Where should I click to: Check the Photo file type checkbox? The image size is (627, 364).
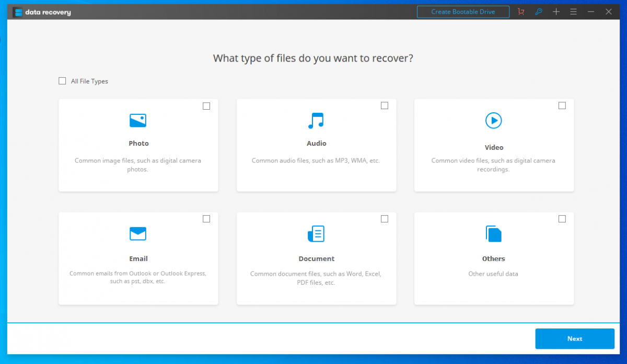pyautogui.click(x=206, y=105)
